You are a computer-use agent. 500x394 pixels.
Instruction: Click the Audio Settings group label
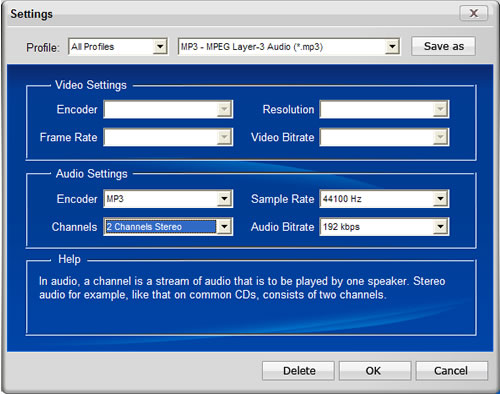[91, 174]
